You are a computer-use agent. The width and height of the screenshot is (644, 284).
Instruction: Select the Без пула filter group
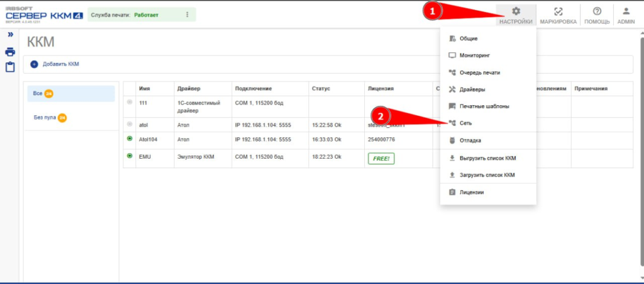pyautogui.click(x=69, y=117)
